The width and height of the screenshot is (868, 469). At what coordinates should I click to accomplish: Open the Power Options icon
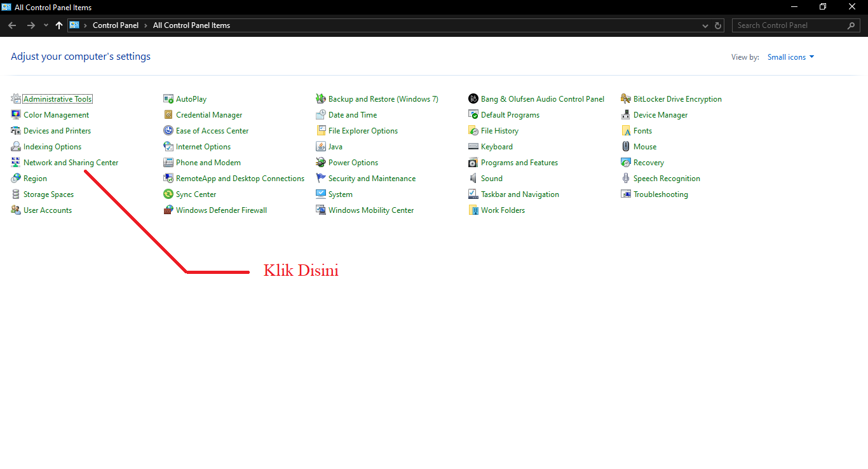point(321,163)
